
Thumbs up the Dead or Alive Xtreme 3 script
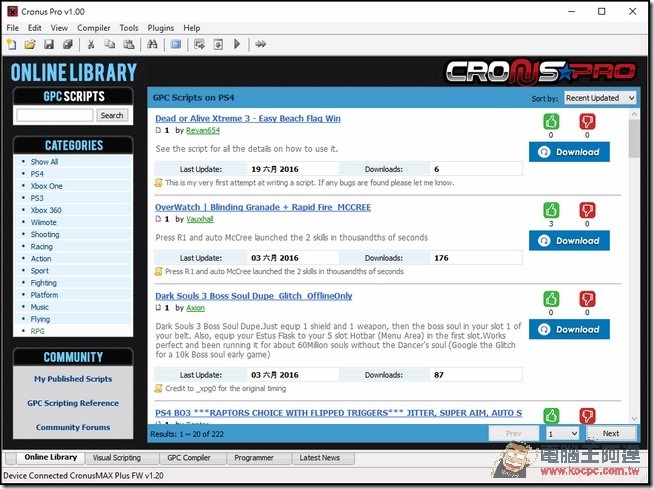(551, 122)
